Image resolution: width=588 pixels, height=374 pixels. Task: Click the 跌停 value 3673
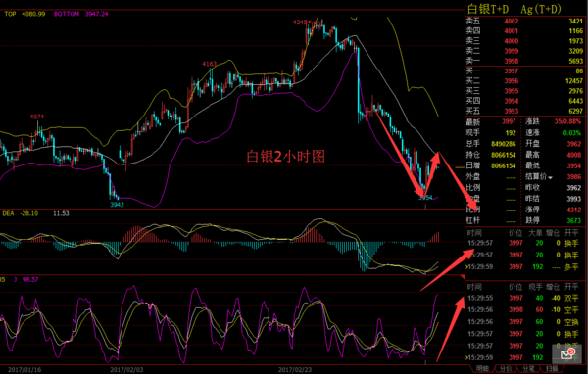click(573, 220)
